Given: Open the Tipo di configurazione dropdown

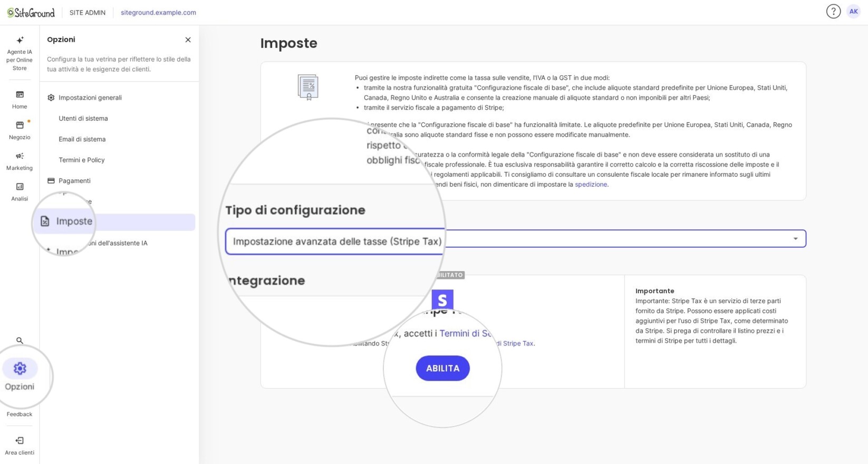Looking at the screenshot, I should point(516,239).
